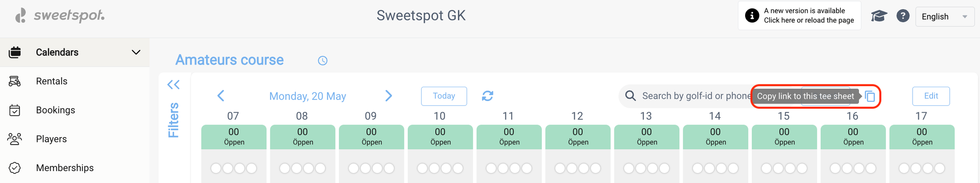Open the English language dropdown

[x=945, y=17]
